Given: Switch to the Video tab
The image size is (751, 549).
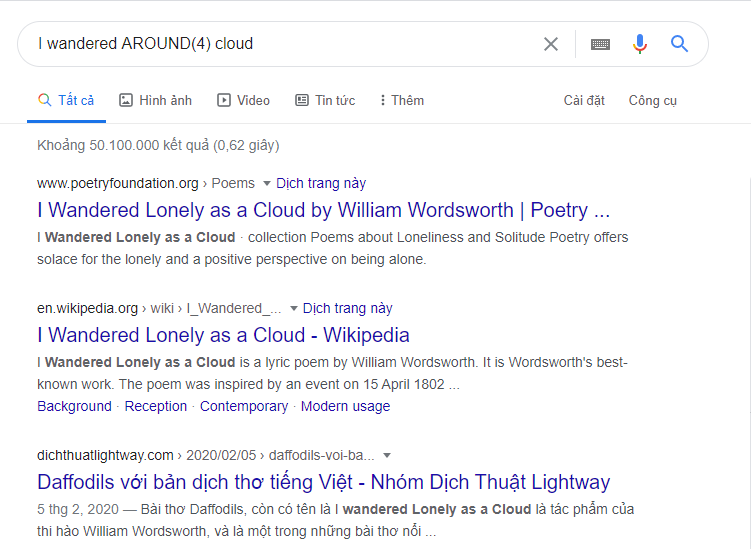Looking at the screenshot, I should [243, 101].
